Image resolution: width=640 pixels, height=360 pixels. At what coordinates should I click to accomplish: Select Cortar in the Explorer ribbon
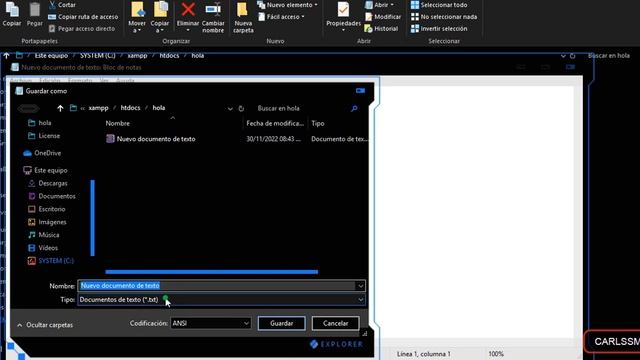(62, 5)
